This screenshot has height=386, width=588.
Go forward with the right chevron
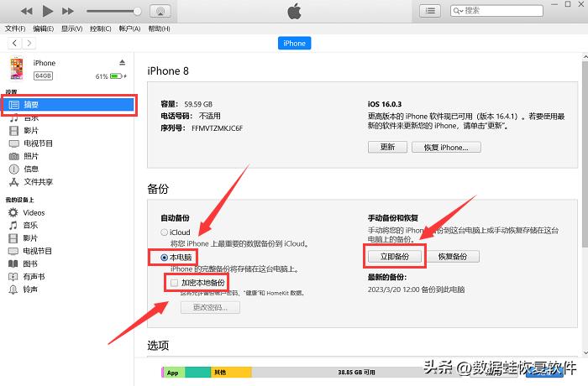[x=29, y=43]
